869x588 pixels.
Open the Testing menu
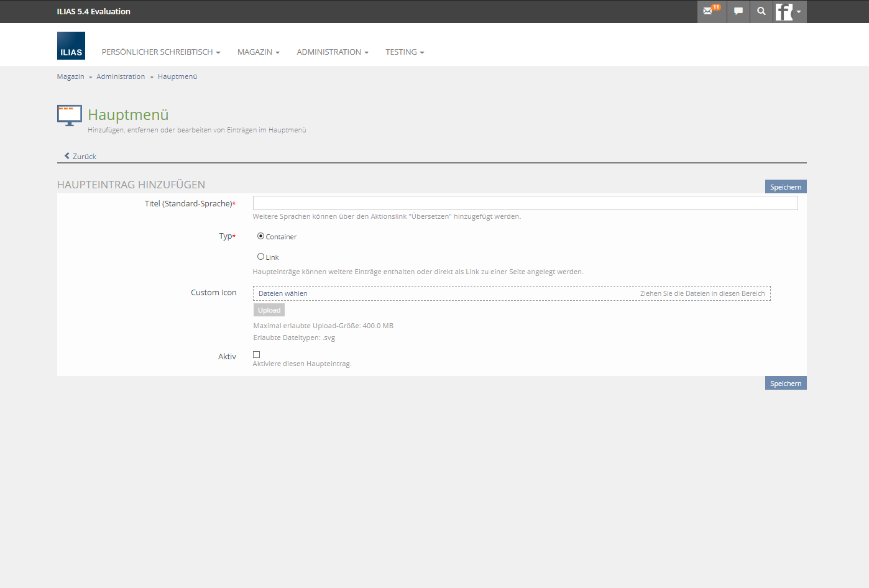coord(405,52)
